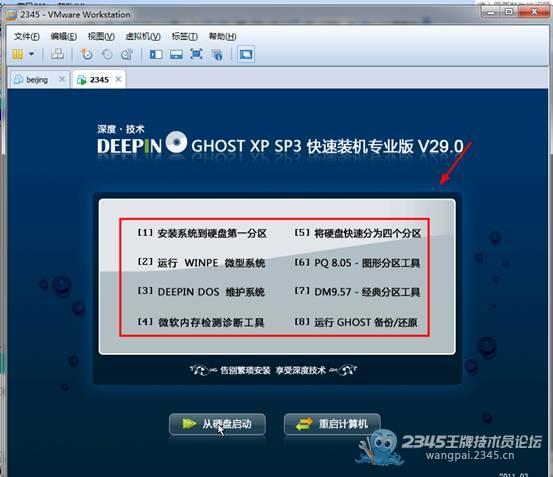Close the 2345 tab
The width and height of the screenshot is (553, 477).
(118, 79)
